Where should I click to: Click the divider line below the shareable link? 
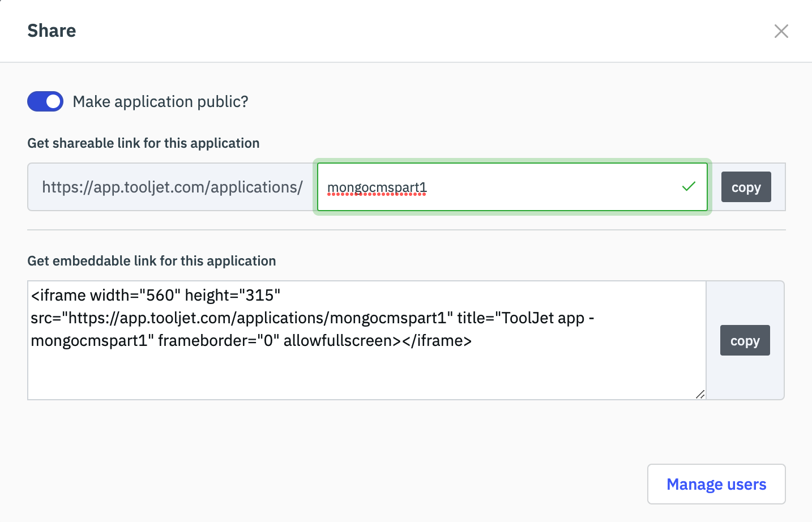[406, 230]
